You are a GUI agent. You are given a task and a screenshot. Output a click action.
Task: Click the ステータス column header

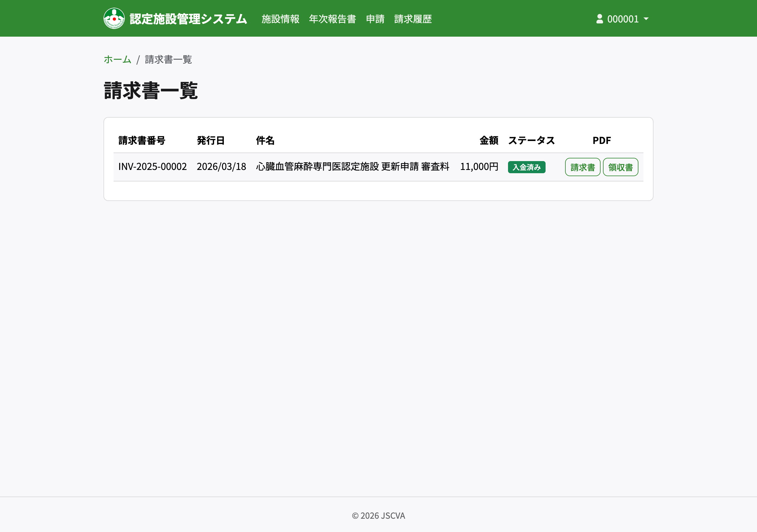[531, 140]
